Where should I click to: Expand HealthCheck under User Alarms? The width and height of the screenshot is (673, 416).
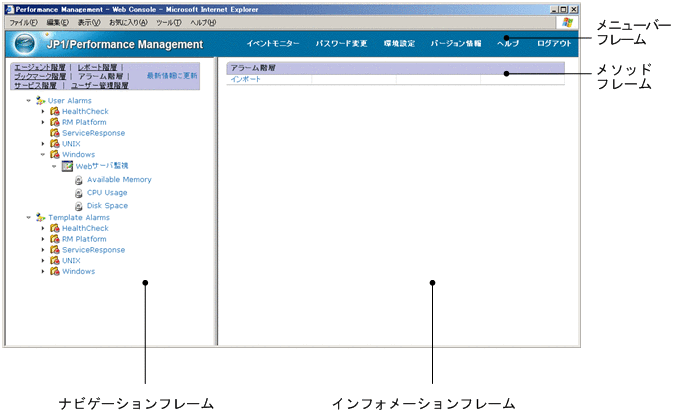[42, 111]
